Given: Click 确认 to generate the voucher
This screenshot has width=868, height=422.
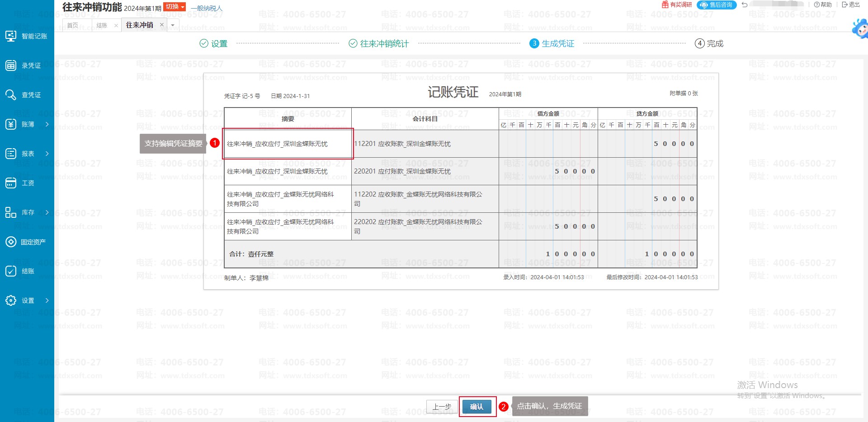Looking at the screenshot, I should 476,407.
